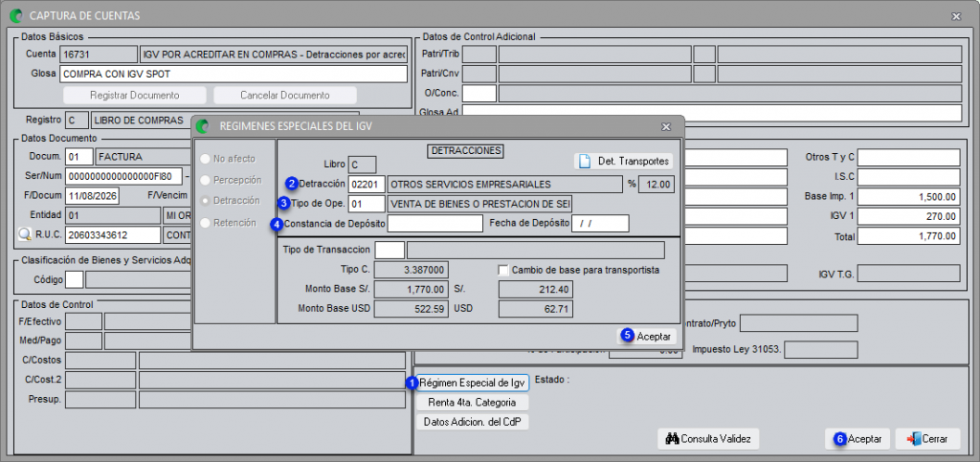Click the Renta 4ta. Categoria button
Image resolution: width=980 pixels, height=462 pixels.
pyautogui.click(x=473, y=402)
